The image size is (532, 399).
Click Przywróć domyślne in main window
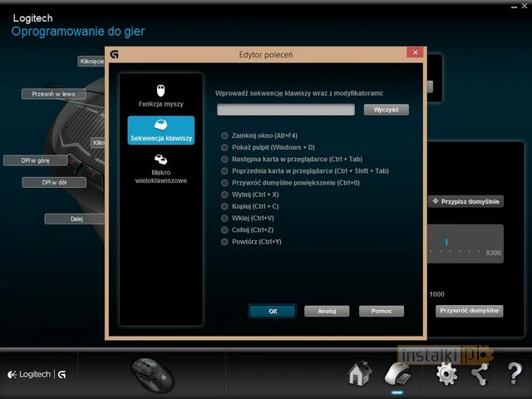(469, 311)
